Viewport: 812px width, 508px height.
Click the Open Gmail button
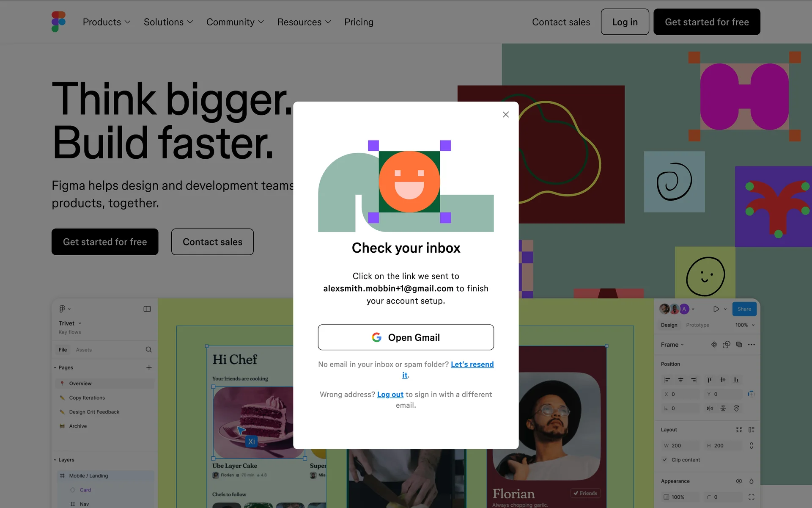click(406, 337)
